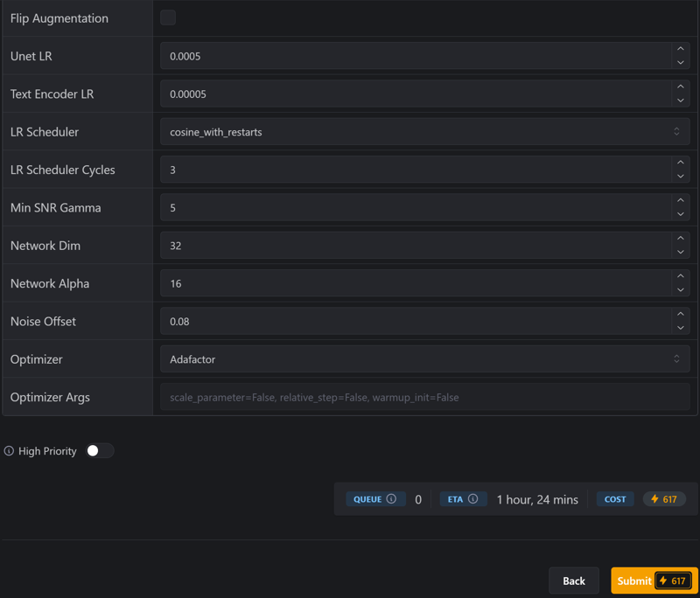Increment the LR Scheduler Cycles value
Viewport: 700px width, 598px height.
click(x=681, y=163)
